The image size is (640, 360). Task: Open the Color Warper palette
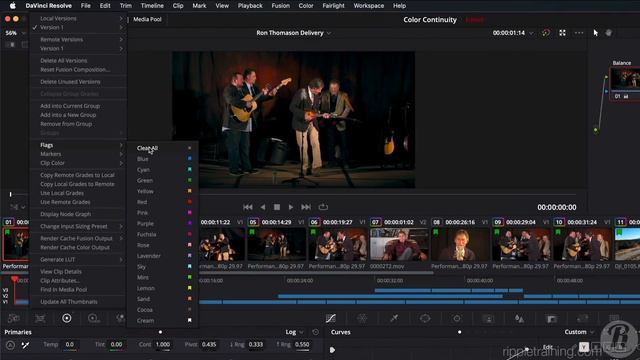coord(362,318)
